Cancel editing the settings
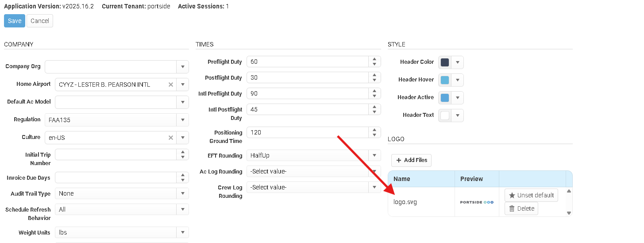 (40, 21)
